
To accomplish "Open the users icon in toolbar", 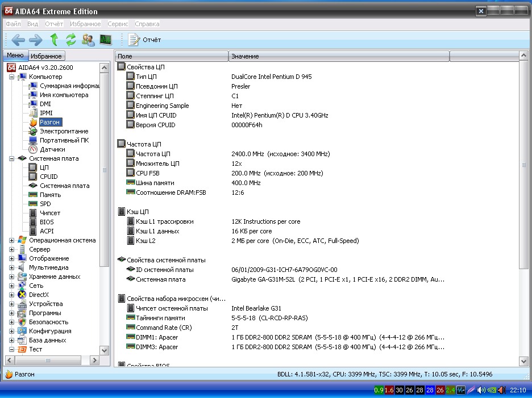I will click(x=88, y=40).
